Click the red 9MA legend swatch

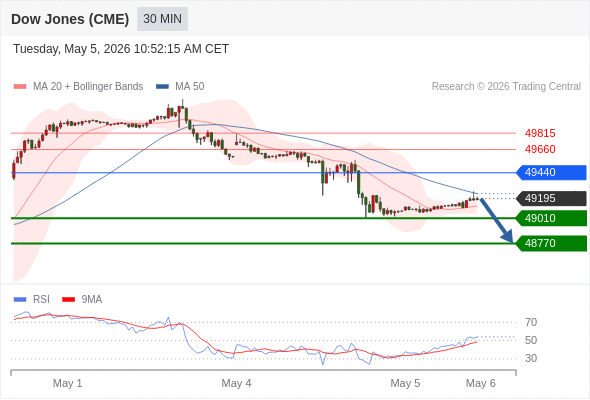tap(68, 300)
